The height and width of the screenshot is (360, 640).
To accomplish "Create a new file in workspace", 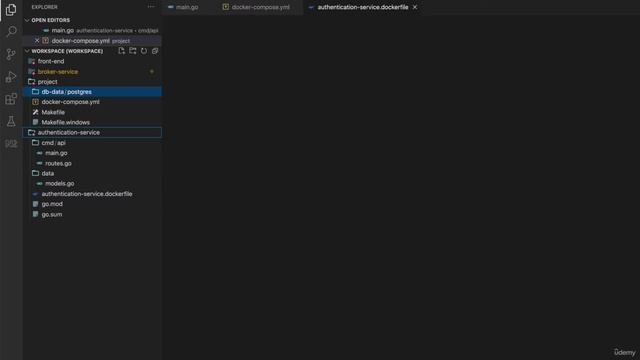I will point(122,51).
